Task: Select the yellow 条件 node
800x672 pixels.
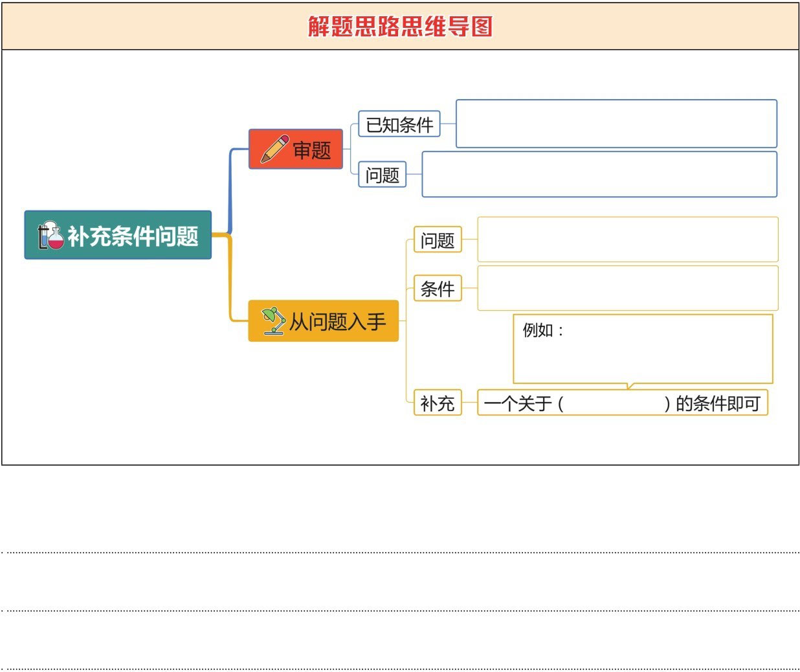Action: tap(438, 289)
